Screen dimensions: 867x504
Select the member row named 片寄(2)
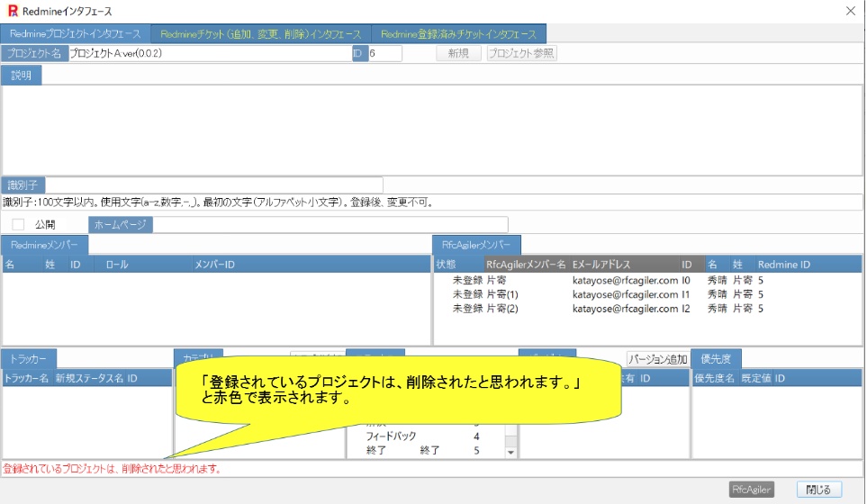pyautogui.click(x=647, y=309)
